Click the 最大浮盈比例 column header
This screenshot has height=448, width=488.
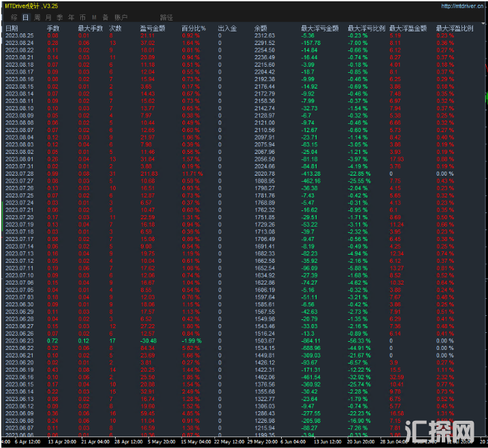click(454, 28)
